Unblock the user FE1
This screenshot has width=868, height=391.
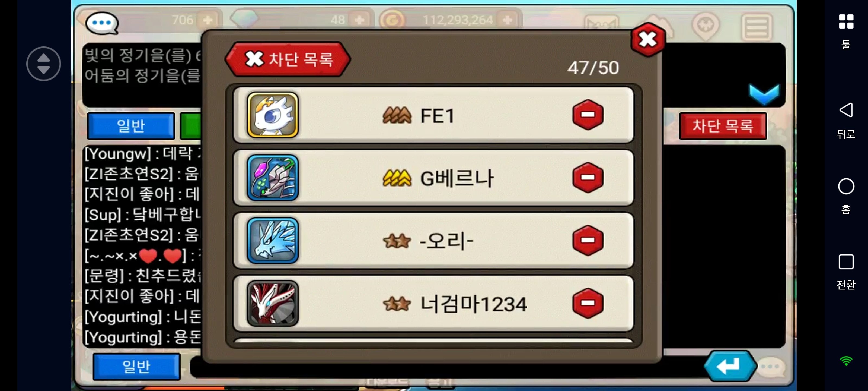[588, 115]
